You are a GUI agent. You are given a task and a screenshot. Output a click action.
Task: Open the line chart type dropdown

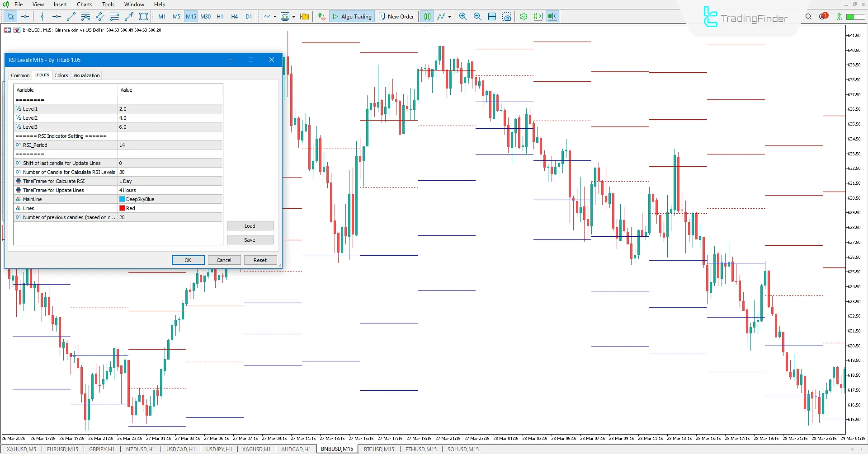(x=274, y=16)
